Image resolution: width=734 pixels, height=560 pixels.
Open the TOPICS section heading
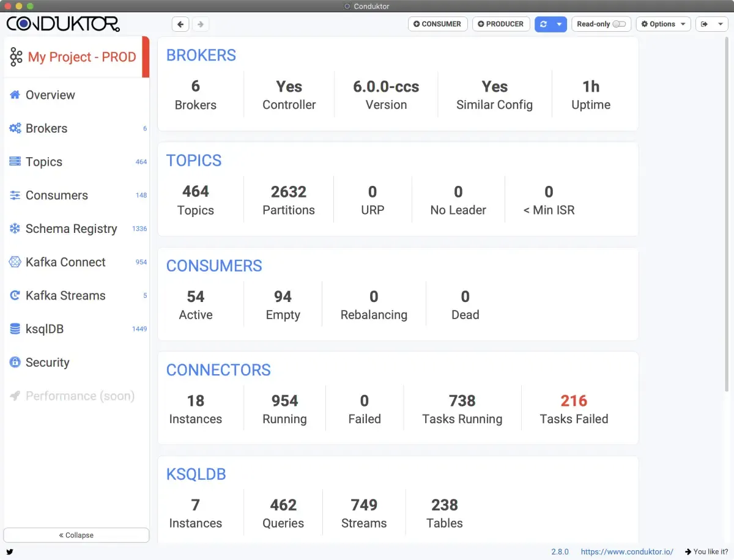coord(194,161)
